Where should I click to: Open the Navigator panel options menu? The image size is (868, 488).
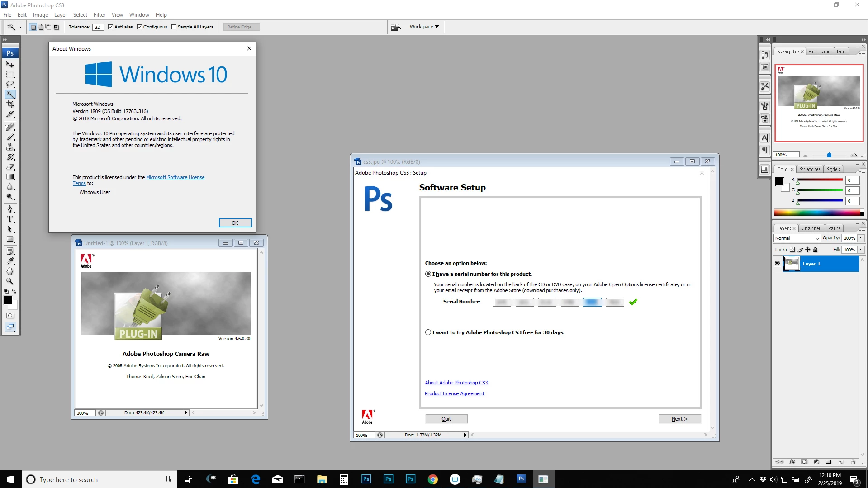(x=862, y=53)
